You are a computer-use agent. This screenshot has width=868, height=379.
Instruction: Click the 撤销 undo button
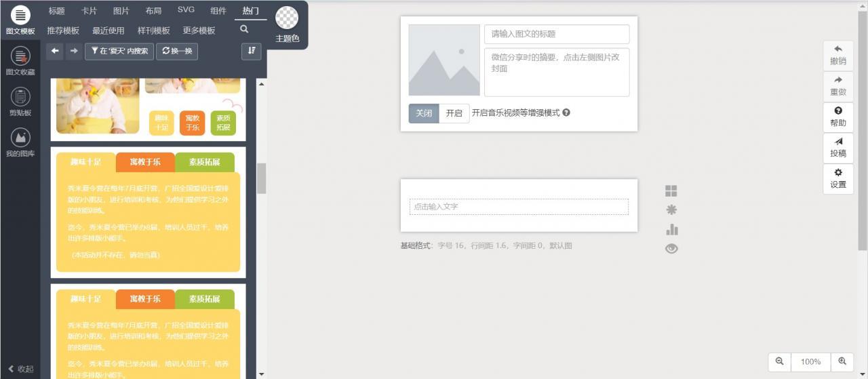click(838, 56)
